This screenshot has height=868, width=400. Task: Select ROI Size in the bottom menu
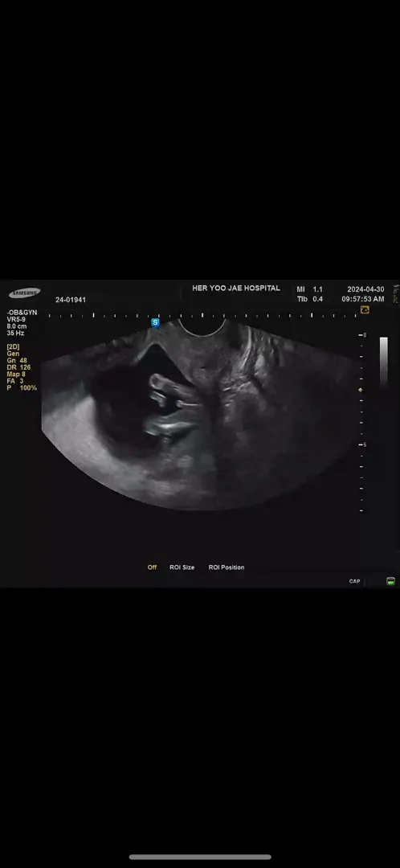click(x=182, y=567)
